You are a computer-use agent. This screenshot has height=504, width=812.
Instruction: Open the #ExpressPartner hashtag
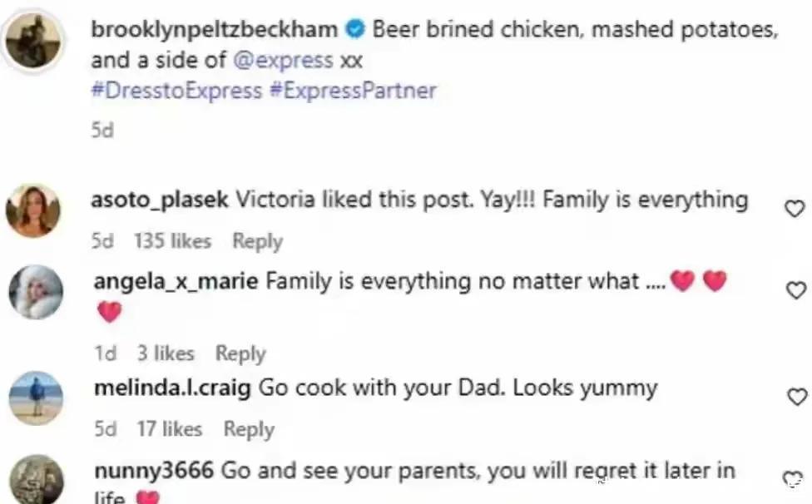[353, 91]
